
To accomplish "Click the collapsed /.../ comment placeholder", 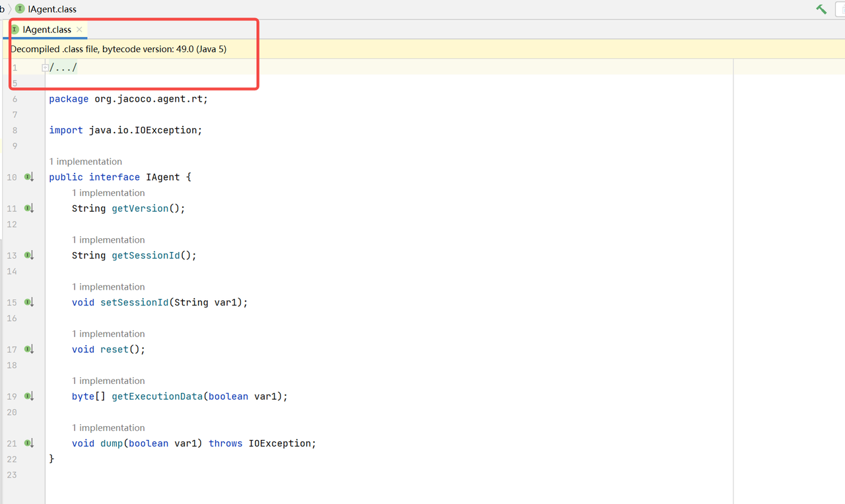I will 63,68.
